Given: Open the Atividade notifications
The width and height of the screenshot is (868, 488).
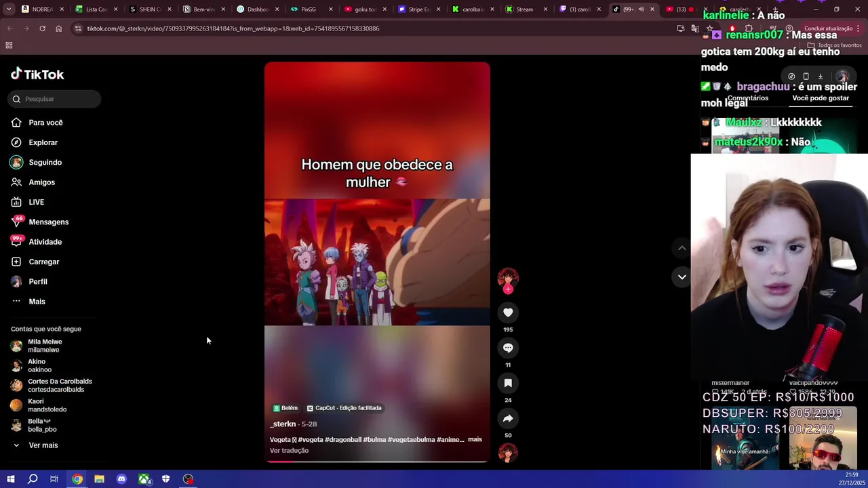Looking at the screenshot, I should [45, 242].
